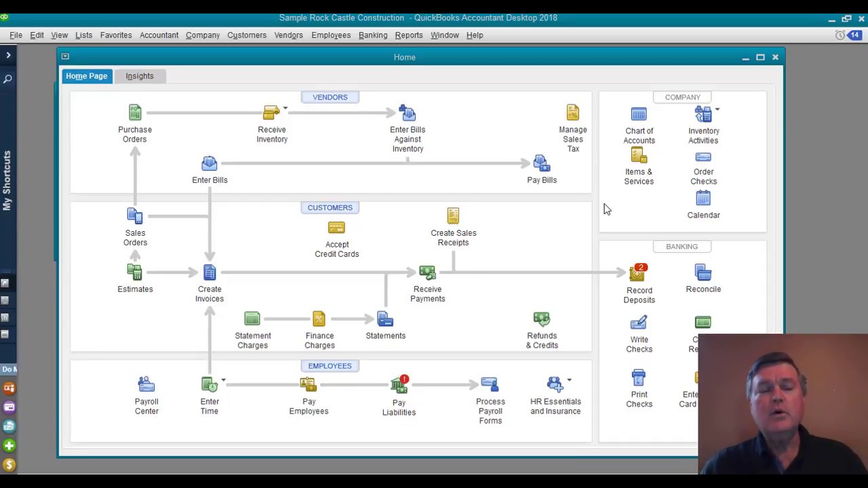Open HR Essentials and Insurance
The height and width of the screenshot is (488, 868).
click(555, 384)
